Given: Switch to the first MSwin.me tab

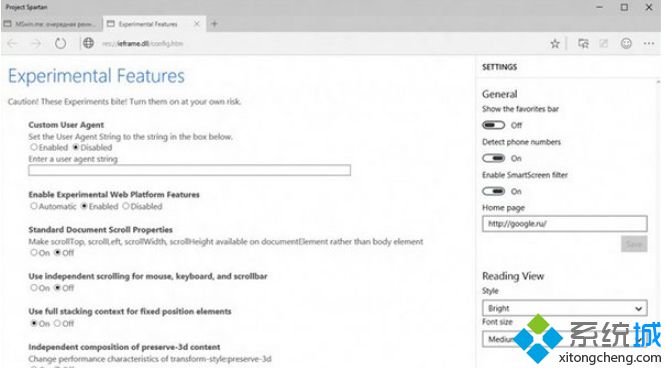Looking at the screenshot, I should [x=51, y=24].
